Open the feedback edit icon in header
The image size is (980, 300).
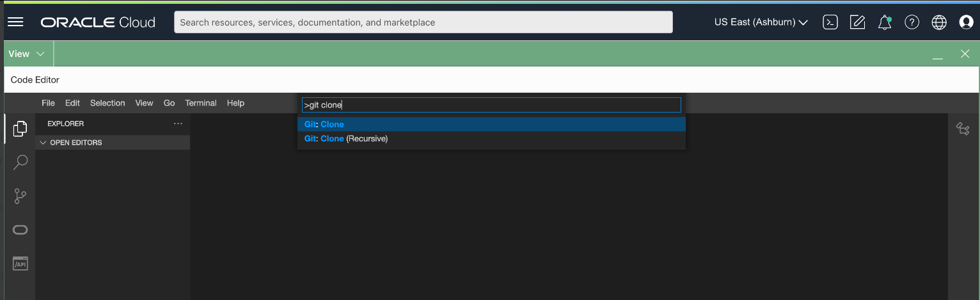pyautogui.click(x=857, y=22)
